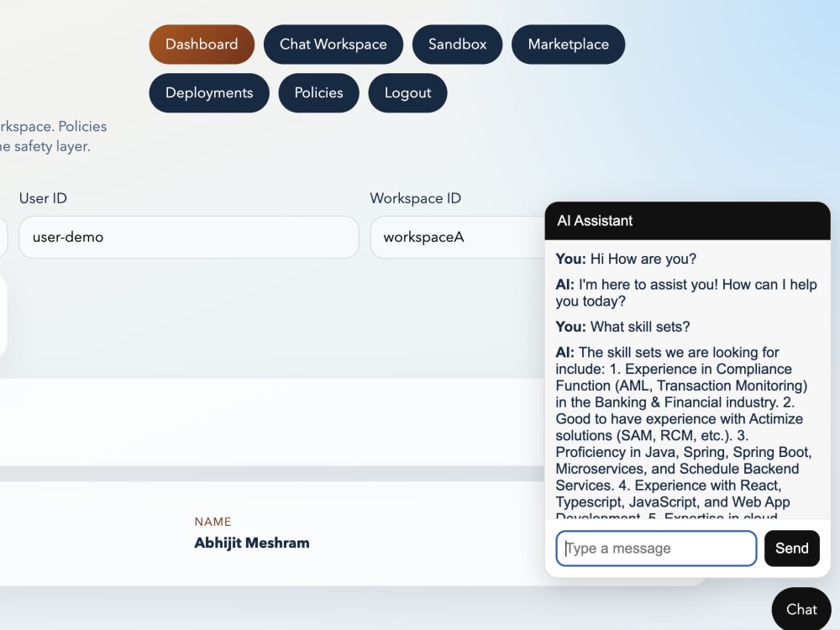
Task: Click the AI reply "I'm here to assist you!"
Action: click(x=686, y=292)
